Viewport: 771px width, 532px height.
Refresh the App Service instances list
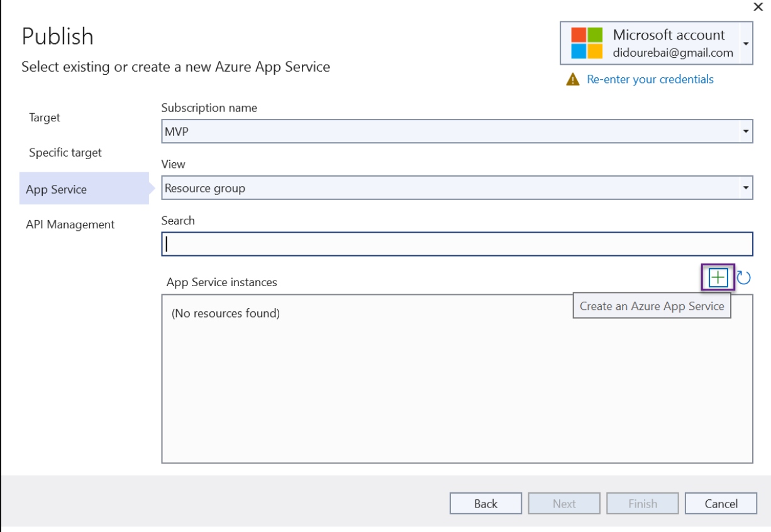click(743, 277)
